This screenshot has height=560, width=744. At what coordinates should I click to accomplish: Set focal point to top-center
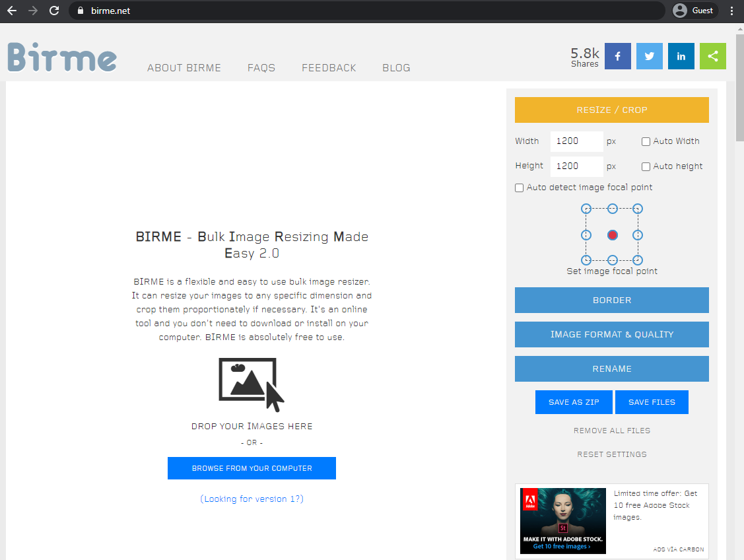point(613,209)
